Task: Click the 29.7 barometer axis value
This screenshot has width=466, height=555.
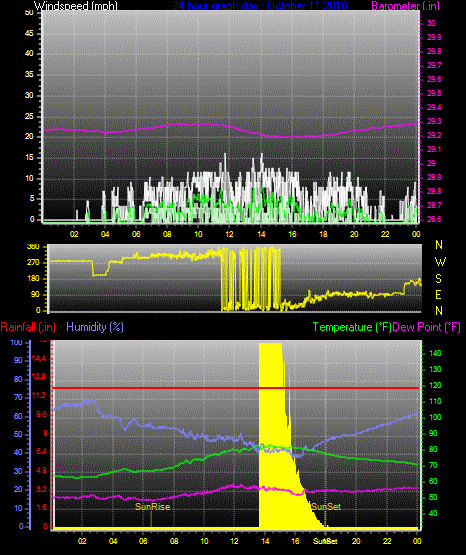Action: coord(434,65)
